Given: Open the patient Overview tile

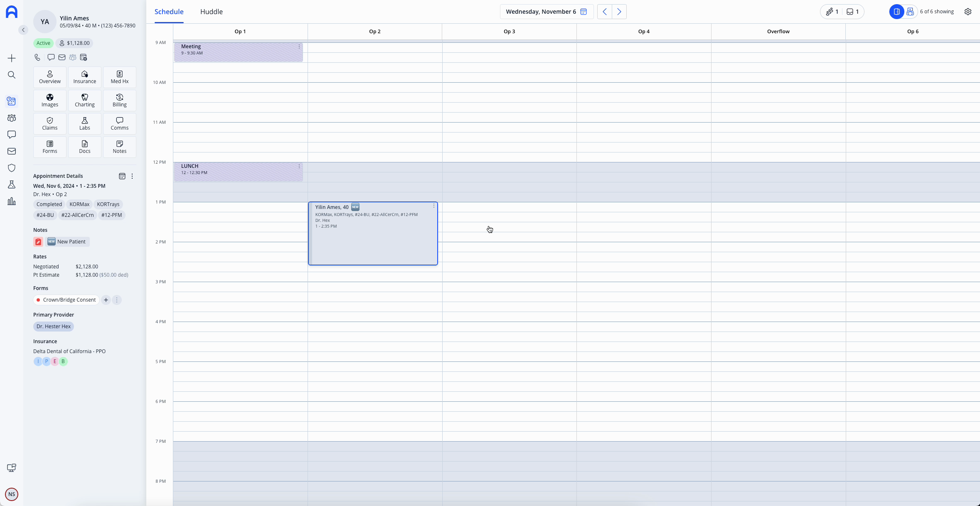Looking at the screenshot, I should [50, 77].
